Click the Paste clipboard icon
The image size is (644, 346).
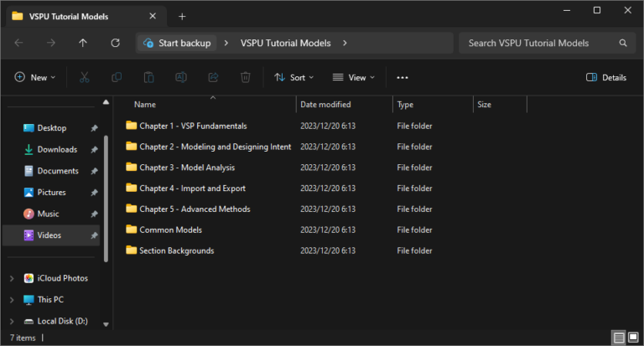pos(148,77)
